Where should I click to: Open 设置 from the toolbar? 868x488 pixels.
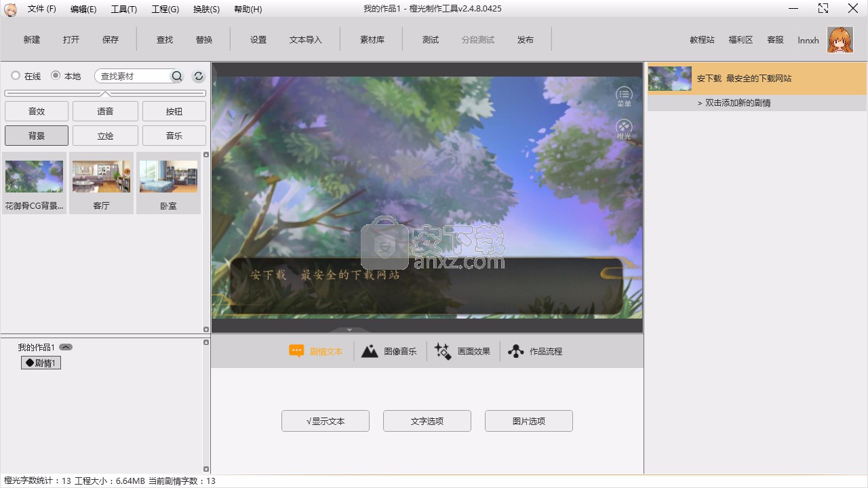pyautogui.click(x=258, y=40)
